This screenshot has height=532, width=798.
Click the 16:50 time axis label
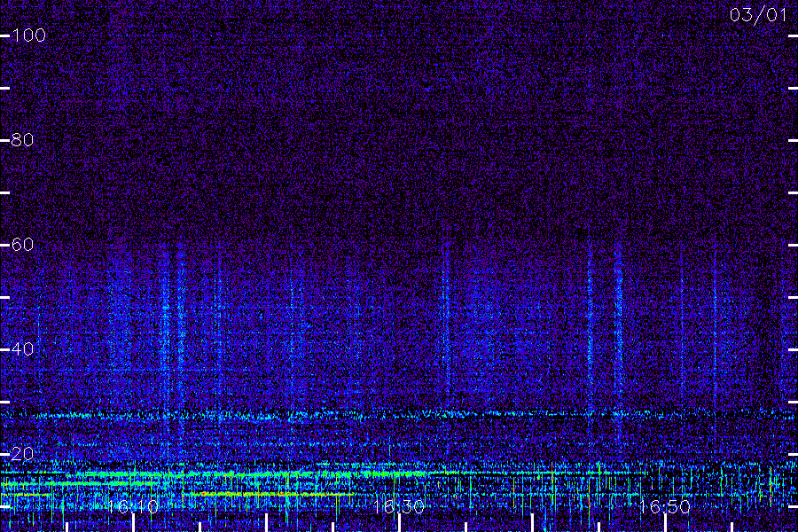point(665,507)
